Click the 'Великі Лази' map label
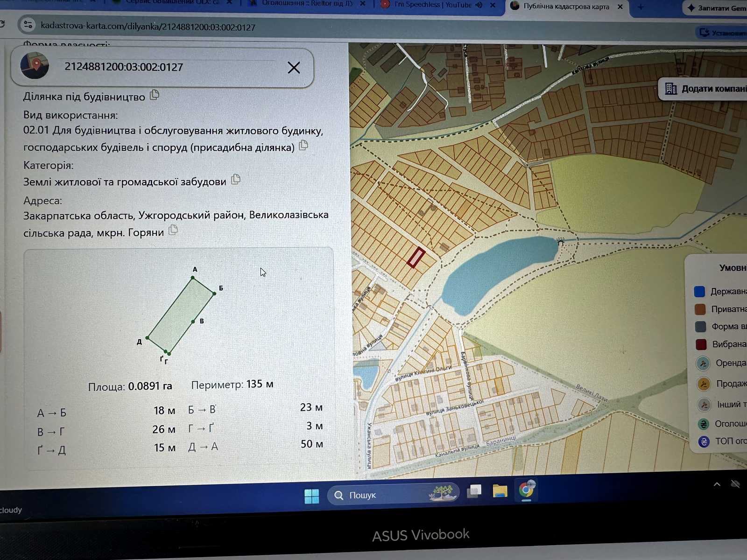This screenshot has height=560, width=747. coord(592,392)
